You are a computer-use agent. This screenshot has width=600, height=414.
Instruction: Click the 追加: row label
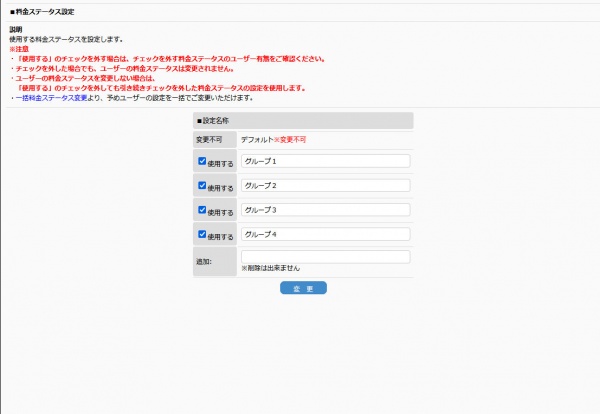click(x=206, y=260)
